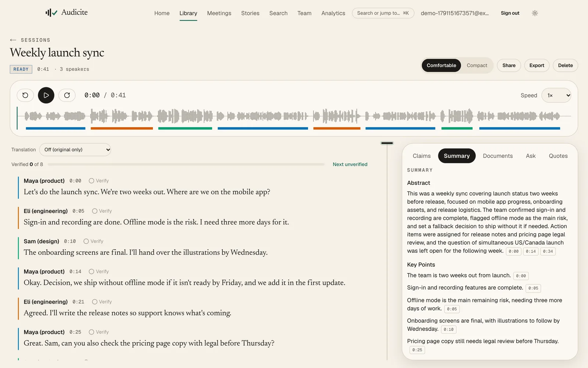The height and width of the screenshot is (368, 588).
Task: Select the Comfortable density option
Action: 441,66
